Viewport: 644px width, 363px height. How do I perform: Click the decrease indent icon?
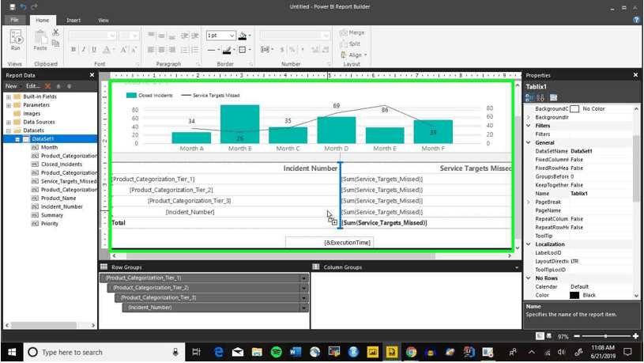pos(184,36)
